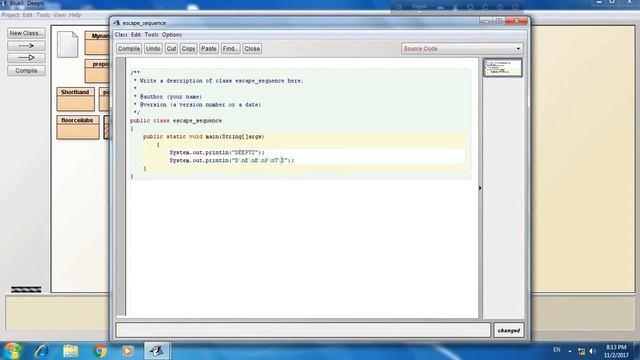Open the BlueJ main window Help menu

pyautogui.click(x=75, y=15)
